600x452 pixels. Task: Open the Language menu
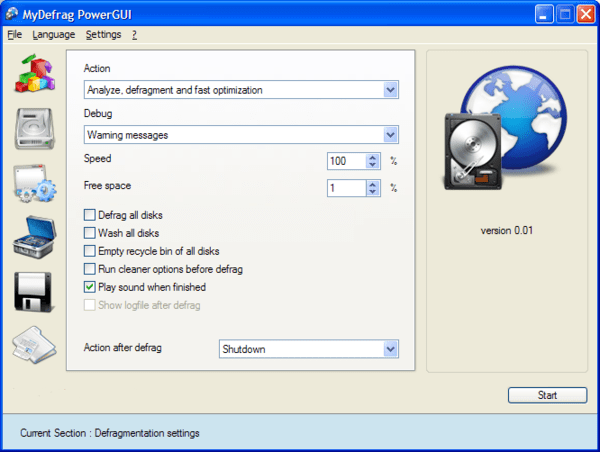(54, 34)
